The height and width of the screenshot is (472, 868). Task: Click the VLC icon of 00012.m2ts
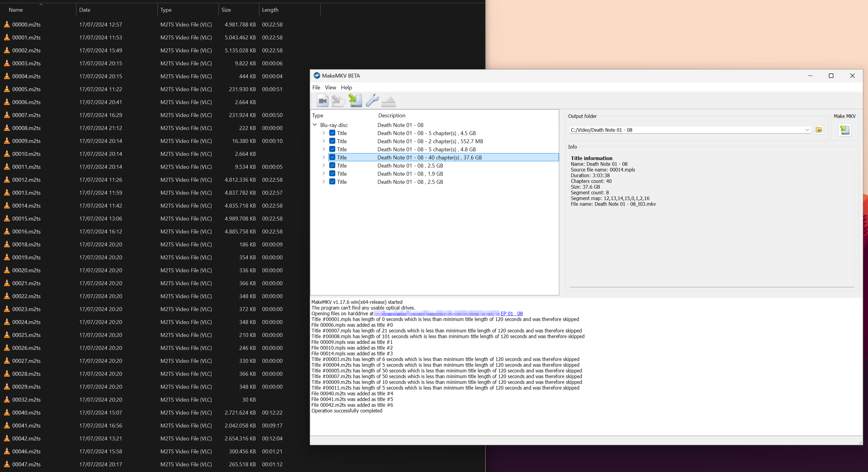7,180
